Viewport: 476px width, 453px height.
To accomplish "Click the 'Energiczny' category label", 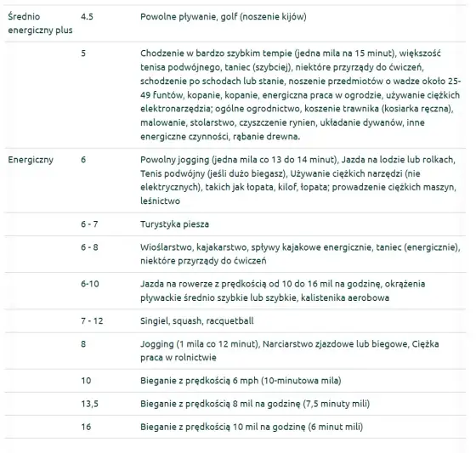I will click(x=31, y=160).
